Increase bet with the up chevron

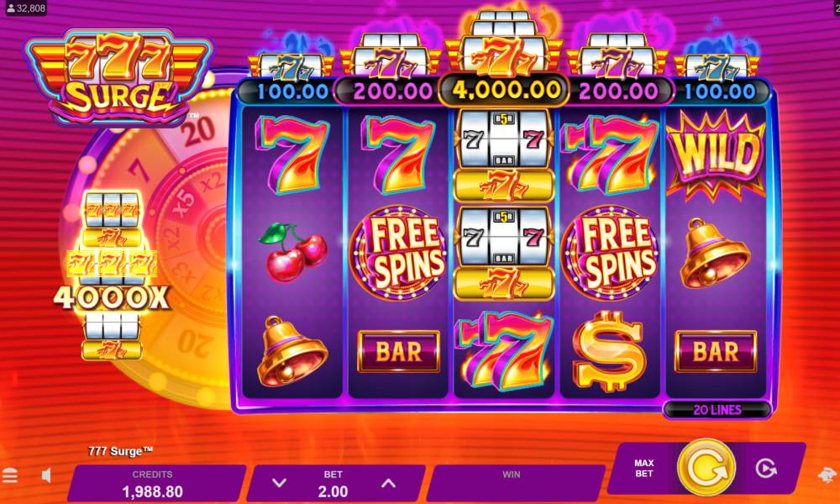(x=388, y=483)
